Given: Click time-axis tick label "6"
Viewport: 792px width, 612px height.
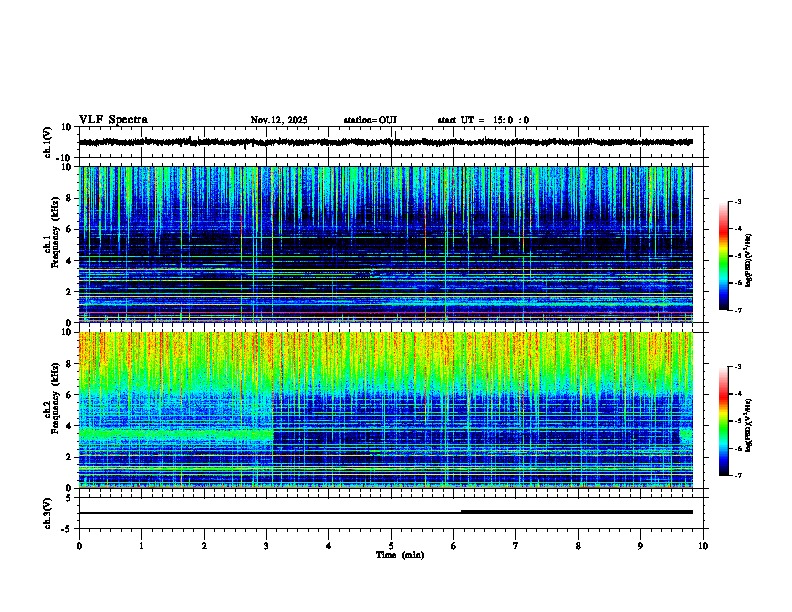Looking at the screenshot, I should coord(454,546).
